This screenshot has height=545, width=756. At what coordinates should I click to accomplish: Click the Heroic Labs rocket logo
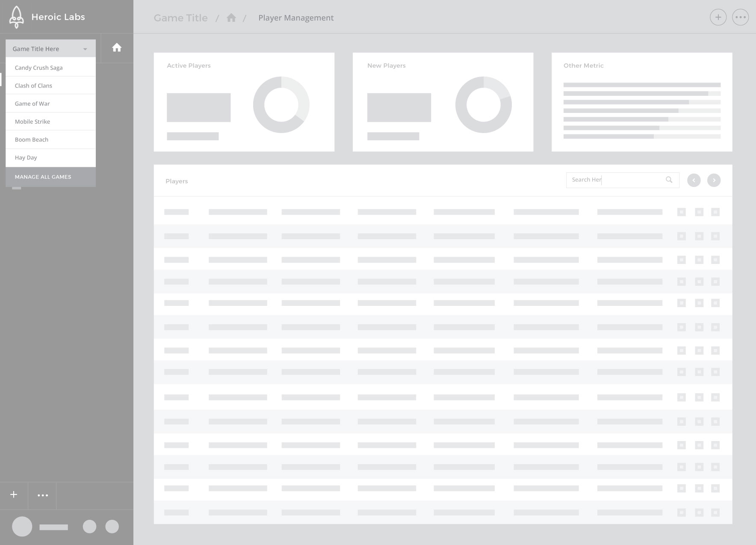[x=16, y=17]
